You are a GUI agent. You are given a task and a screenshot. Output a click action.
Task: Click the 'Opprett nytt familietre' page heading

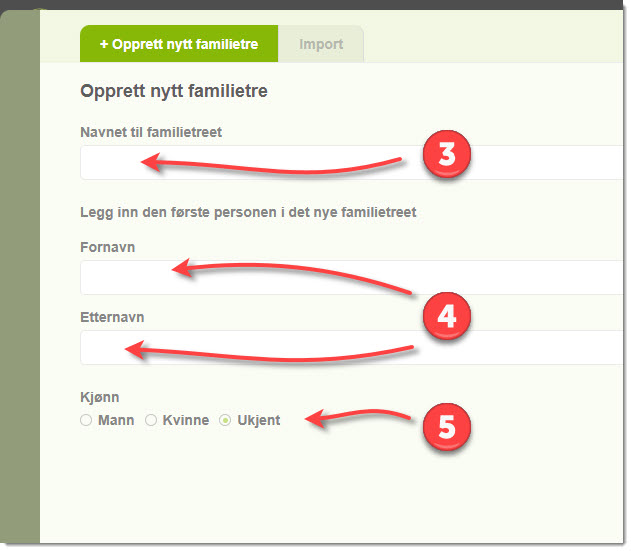click(173, 92)
